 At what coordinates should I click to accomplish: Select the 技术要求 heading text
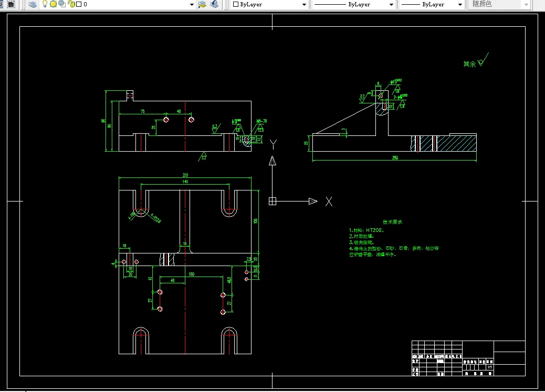pos(392,222)
